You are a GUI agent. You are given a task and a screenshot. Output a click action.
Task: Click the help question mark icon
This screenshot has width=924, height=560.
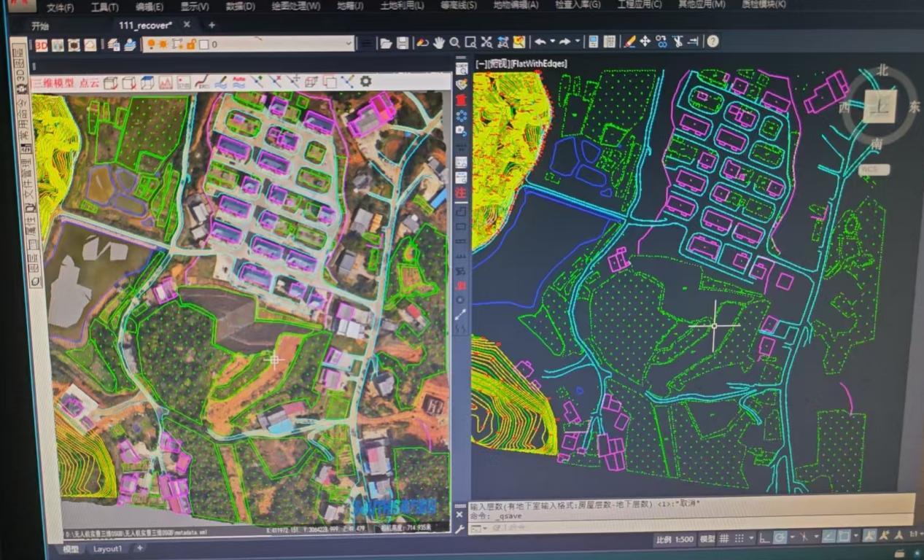pos(713,42)
